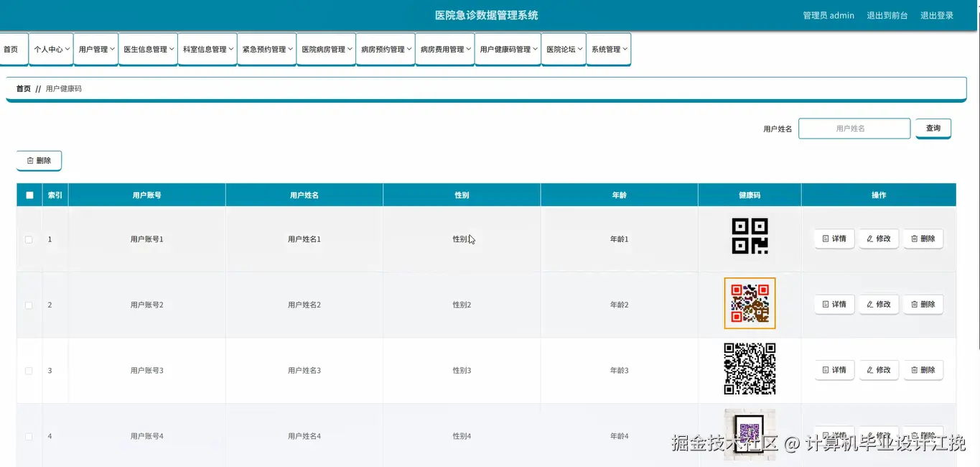The height and width of the screenshot is (467, 980).
Task: Expand the 医生信息管理 dropdown menu
Action: (x=148, y=50)
